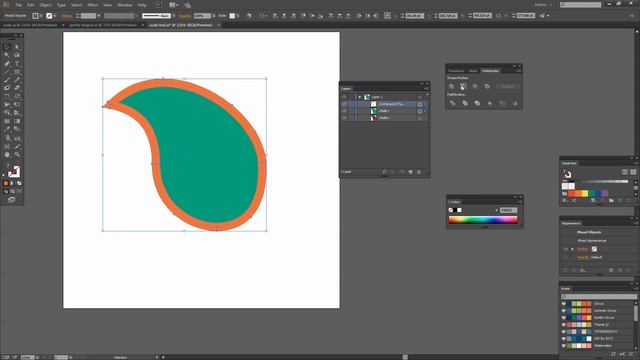Select the Eyedropper tool
This screenshot has width=640, height=360.
pos(7,130)
